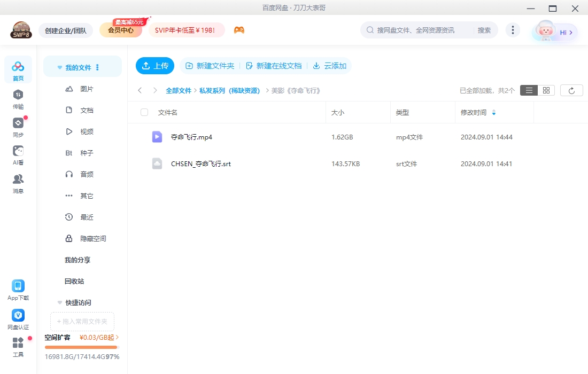This screenshot has width=588, height=374.
Task: Click the 上传 (Upload) button
Action: pyautogui.click(x=155, y=66)
